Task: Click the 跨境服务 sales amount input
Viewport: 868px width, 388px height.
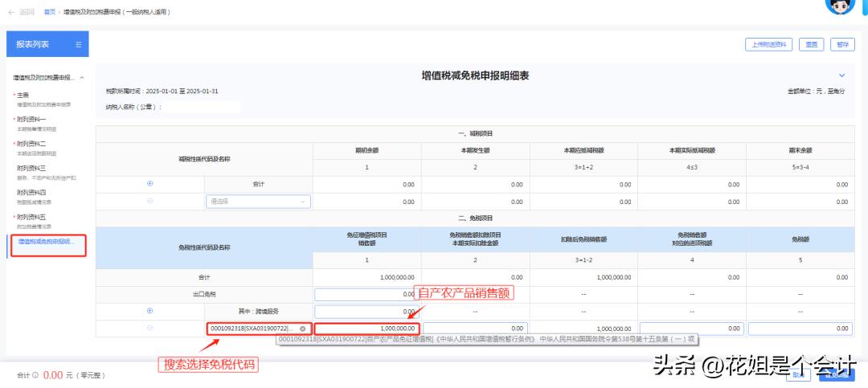Action: [x=366, y=312]
